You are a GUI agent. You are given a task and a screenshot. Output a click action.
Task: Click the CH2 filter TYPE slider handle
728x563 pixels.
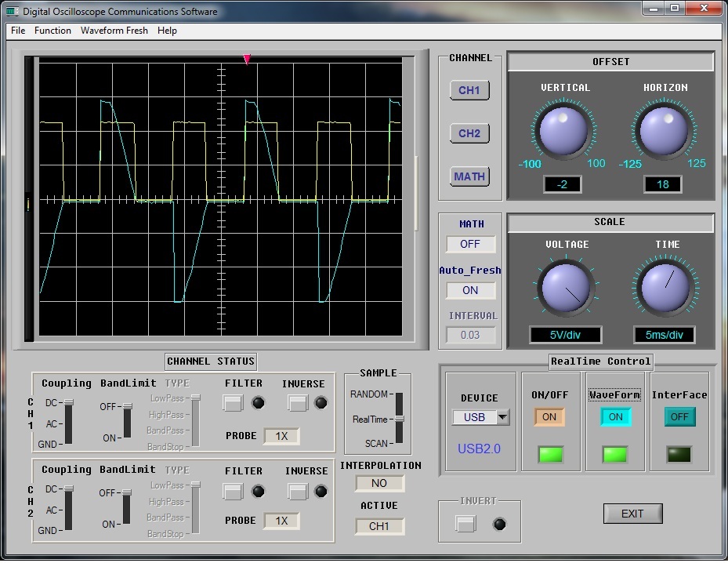pyautogui.click(x=196, y=485)
